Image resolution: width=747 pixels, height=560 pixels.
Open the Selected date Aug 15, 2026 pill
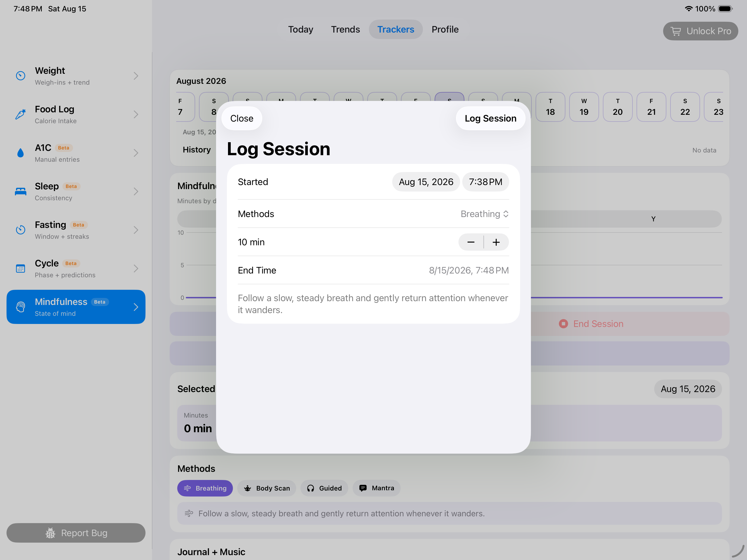(x=688, y=389)
